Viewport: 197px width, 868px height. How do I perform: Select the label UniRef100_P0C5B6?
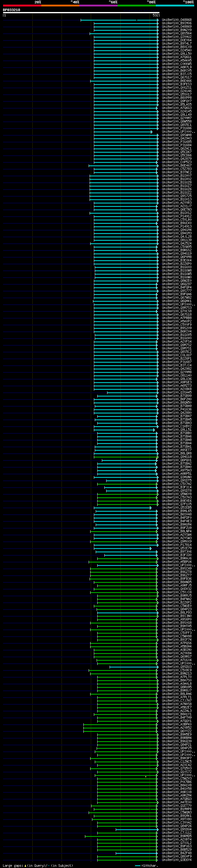click(177, 782)
